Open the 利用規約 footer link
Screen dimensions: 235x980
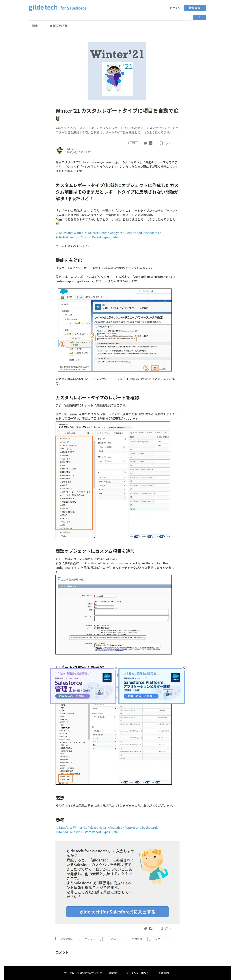163,973
